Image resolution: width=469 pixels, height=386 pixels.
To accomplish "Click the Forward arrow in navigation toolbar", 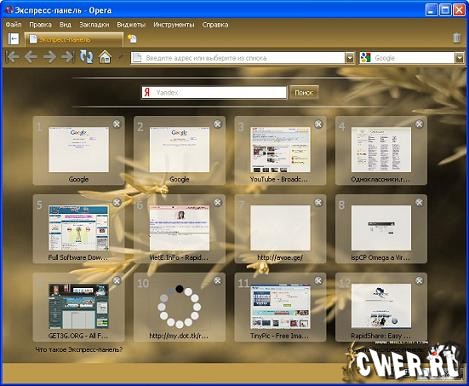I will tap(49, 57).
